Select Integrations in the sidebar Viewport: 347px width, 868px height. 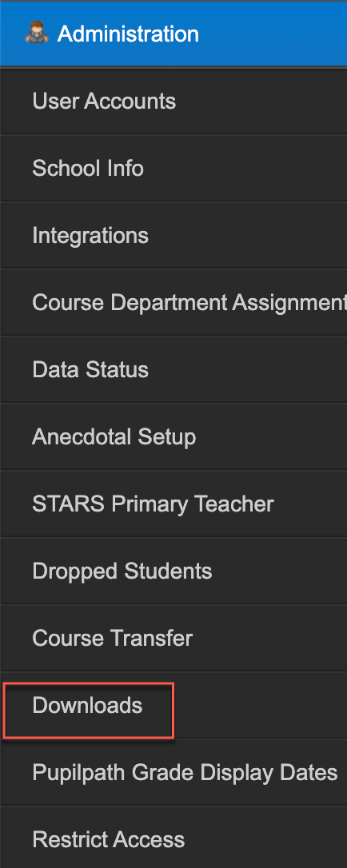pos(173,235)
